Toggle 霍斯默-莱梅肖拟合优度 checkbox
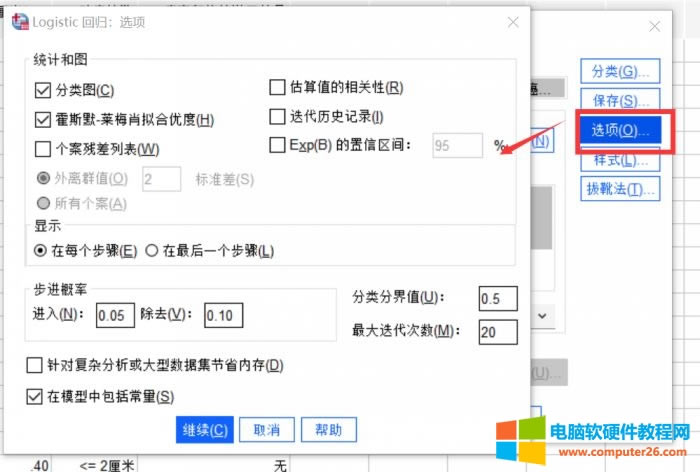700x472 pixels. [x=43, y=120]
